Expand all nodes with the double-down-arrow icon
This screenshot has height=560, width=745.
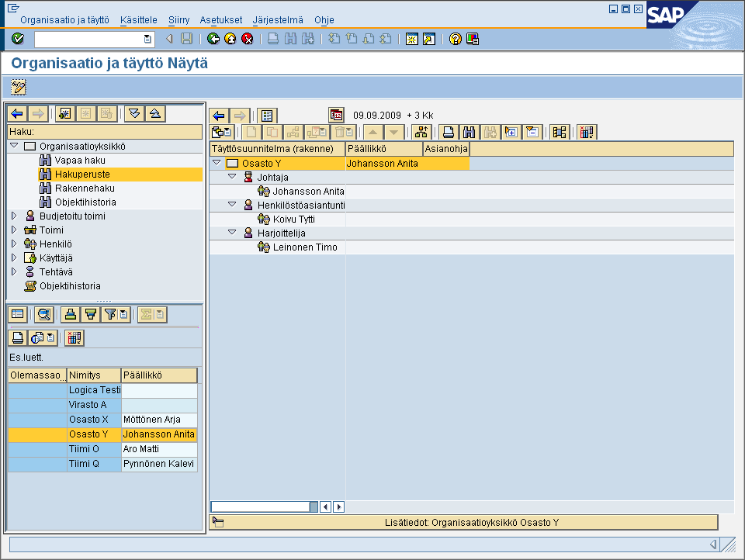point(134,114)
